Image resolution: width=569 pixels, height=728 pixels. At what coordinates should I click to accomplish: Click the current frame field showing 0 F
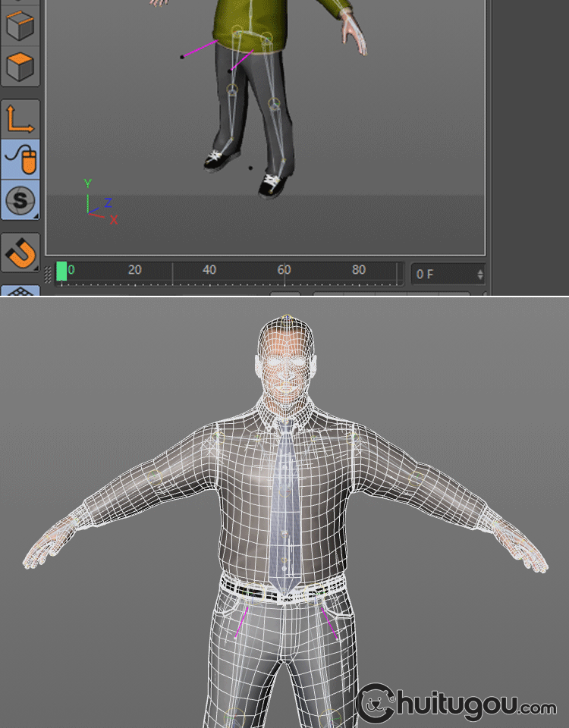pos(442,274)
